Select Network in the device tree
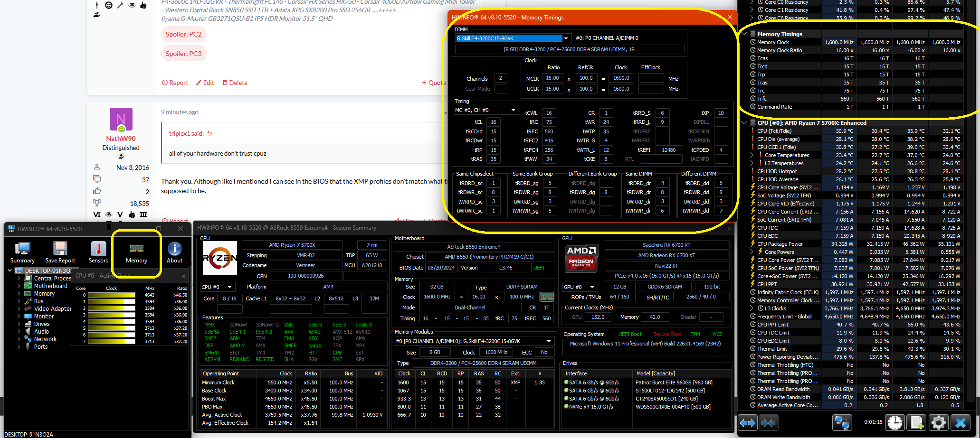 pos(45,339)
